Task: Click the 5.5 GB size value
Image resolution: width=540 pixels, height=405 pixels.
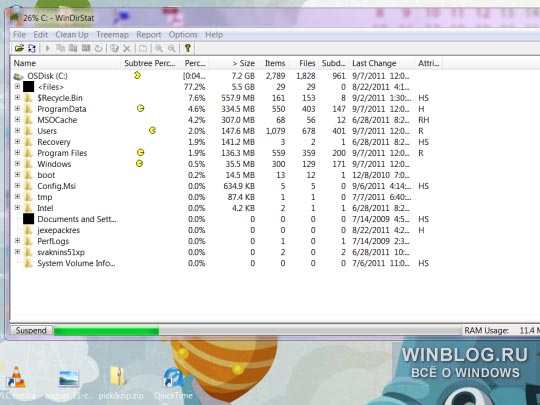Action: click(243, 87)
